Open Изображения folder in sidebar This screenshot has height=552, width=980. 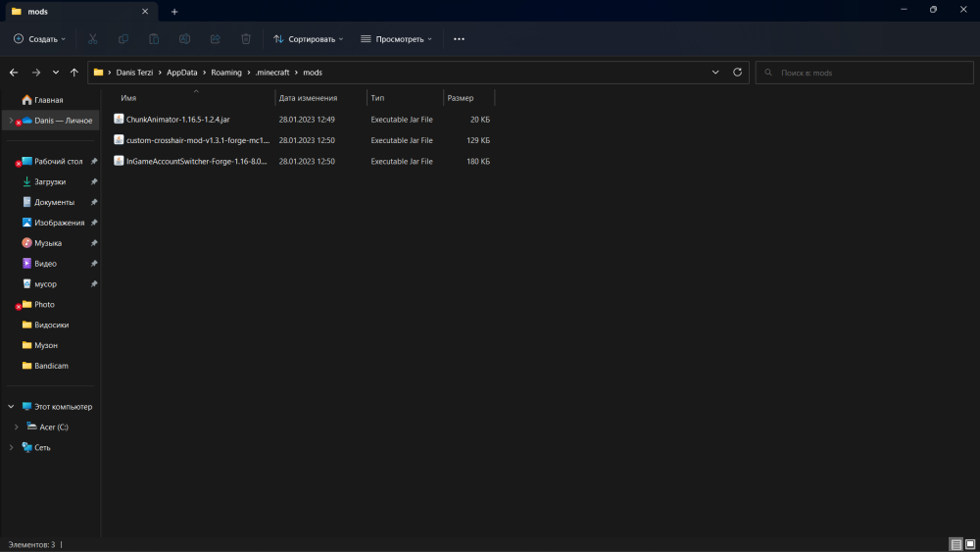coord(59,223)
